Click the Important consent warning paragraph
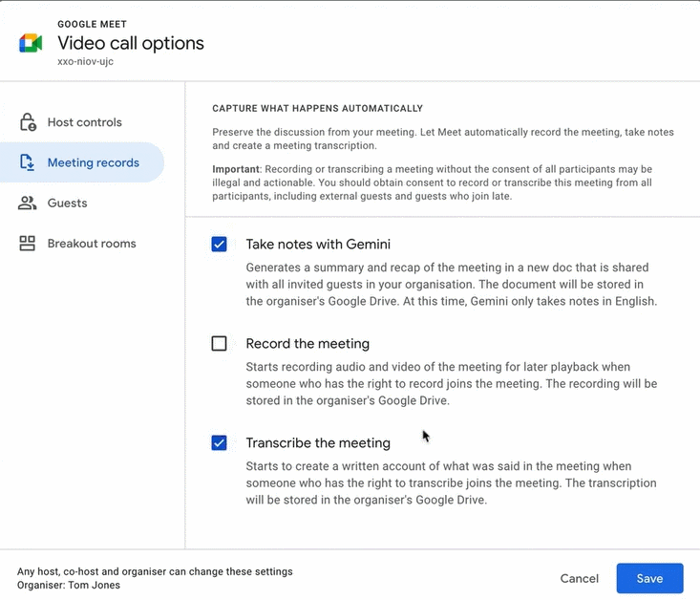Viewport: 700px width, 600px height. (433, 182)
